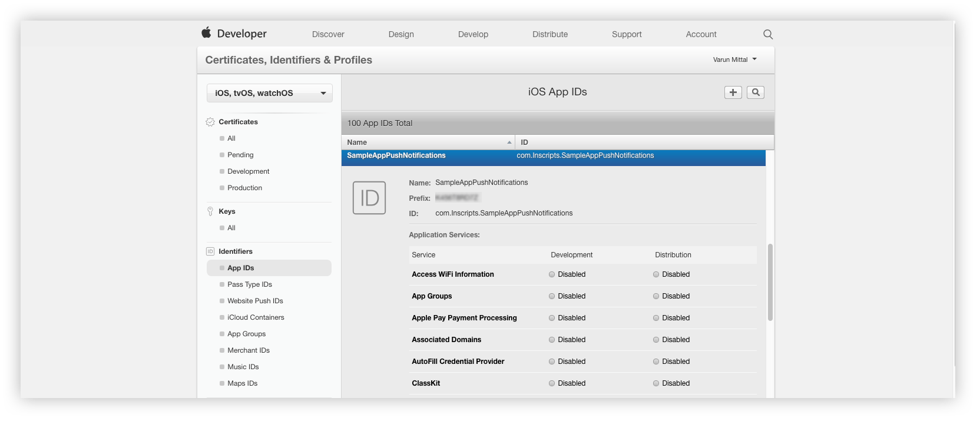Image resolution: width=980 pixels, height=421 pixels.
Task: Click Associated Domains Distribution status indicator
Action: 656,340
